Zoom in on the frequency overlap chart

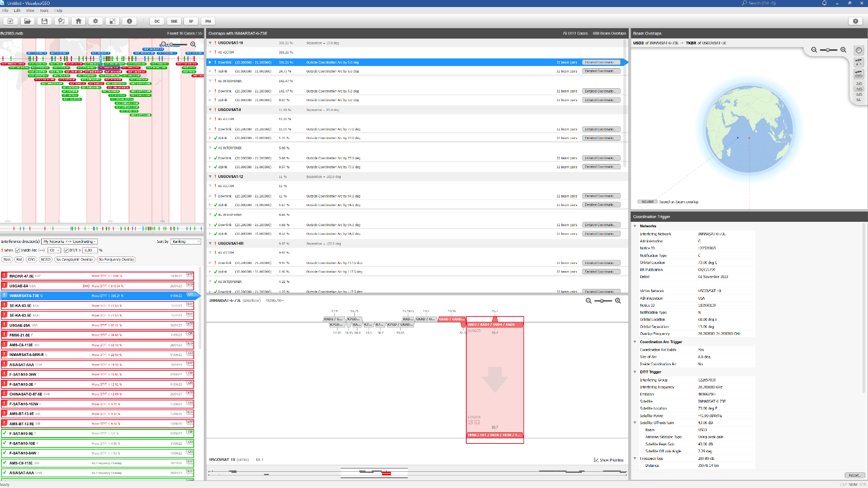point(618,301)
